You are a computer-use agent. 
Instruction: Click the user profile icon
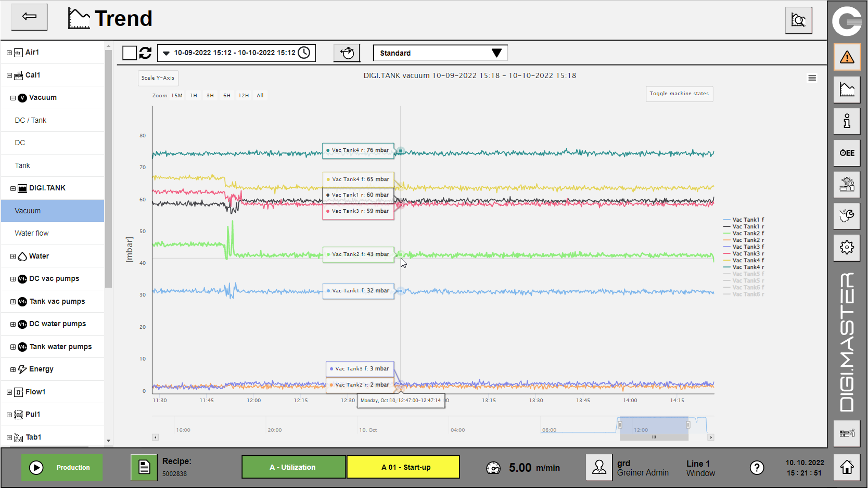click(599, 467)
